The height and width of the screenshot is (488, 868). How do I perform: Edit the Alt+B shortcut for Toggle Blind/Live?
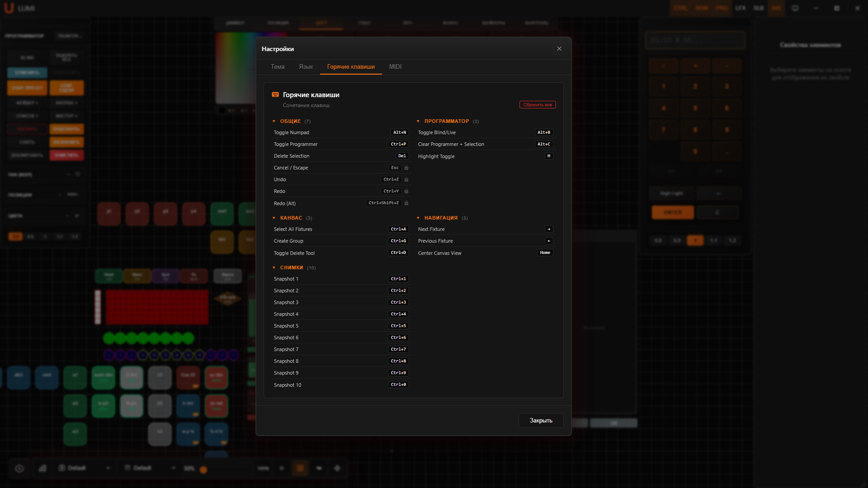(x=544, y=132)
